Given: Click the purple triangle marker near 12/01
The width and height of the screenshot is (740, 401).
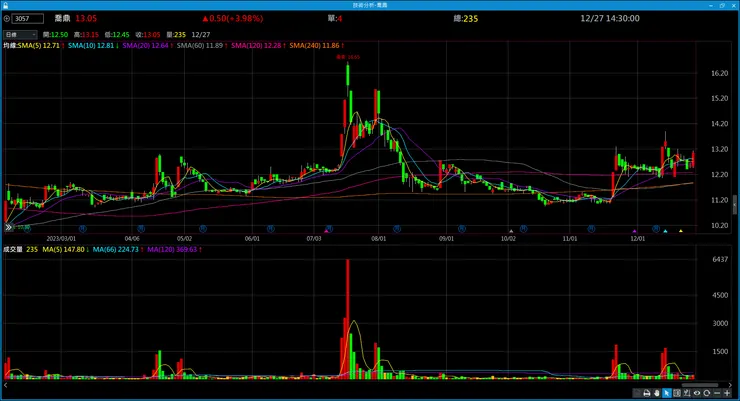Looking at the screenshot, I should coord(635,231).
